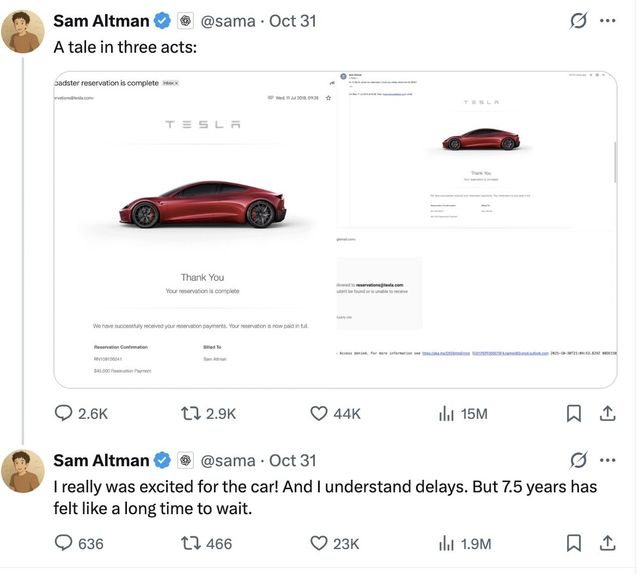Share the first tweet

tap(606, 413)
